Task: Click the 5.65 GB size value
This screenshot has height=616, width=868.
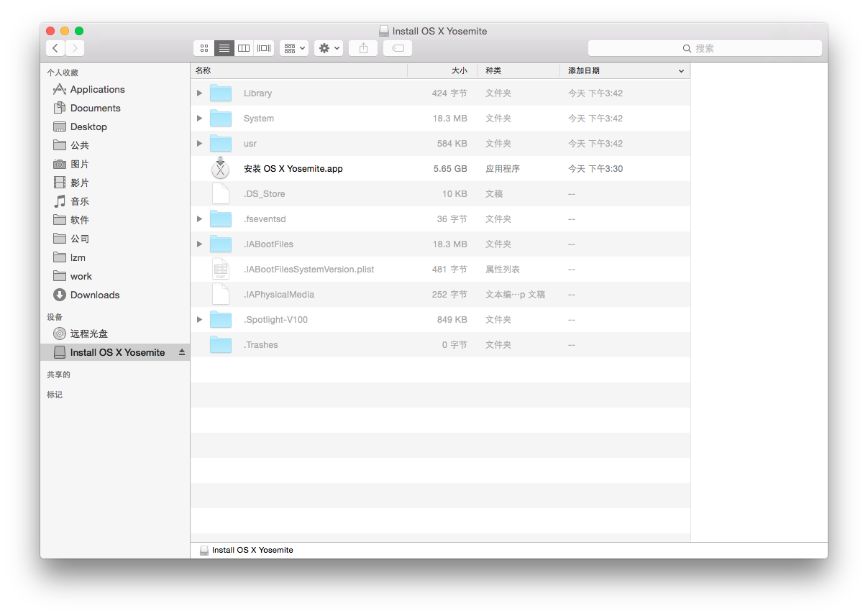Action: point(450,169)
